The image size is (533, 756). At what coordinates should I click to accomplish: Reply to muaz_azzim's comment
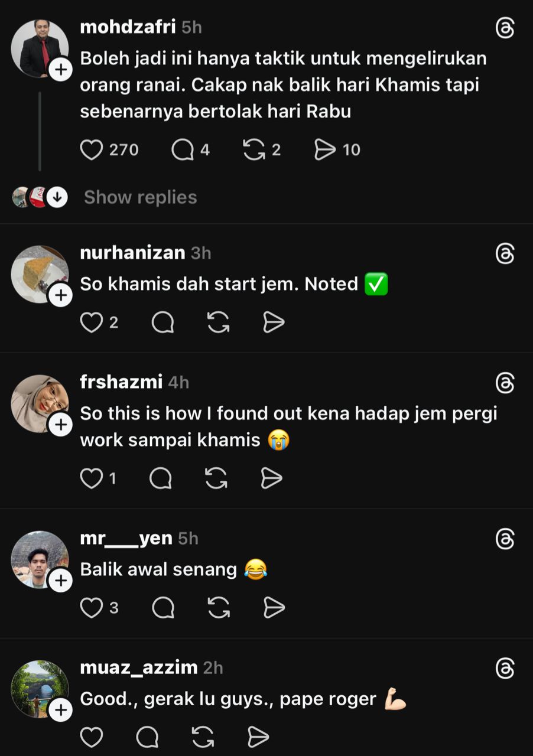tap(147, 737)
